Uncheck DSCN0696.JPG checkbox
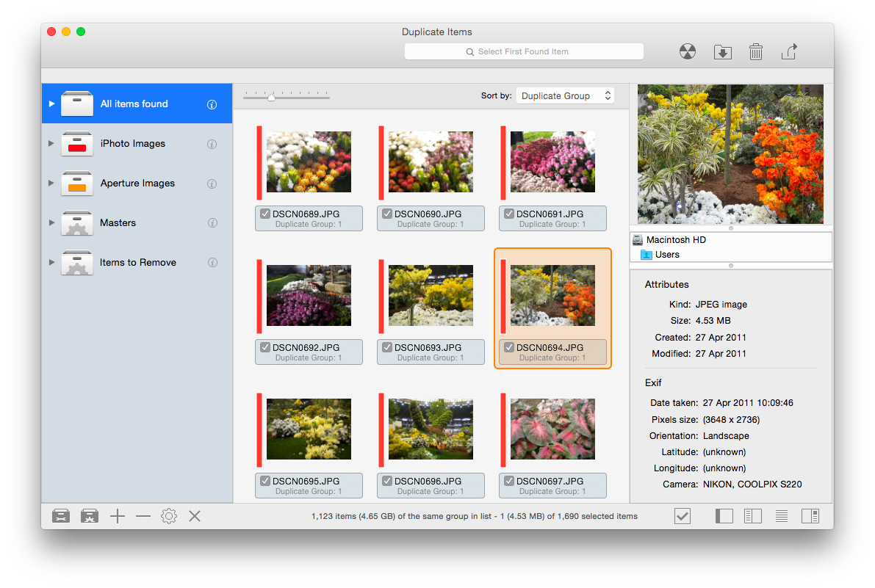This screenshot has width=875, height=588. (x=387, y=481)
